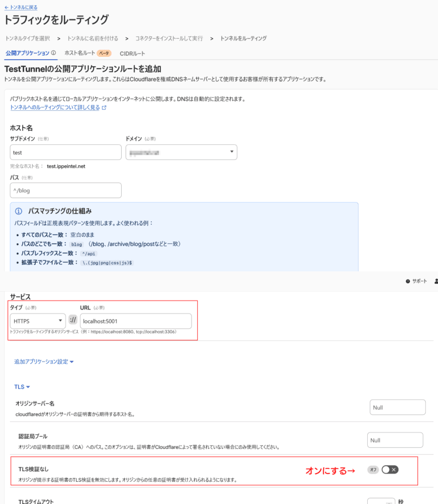This screenshot has height=504, width=438.
Task: Go back via トンネルに戻る link
Action: (21, 7)
